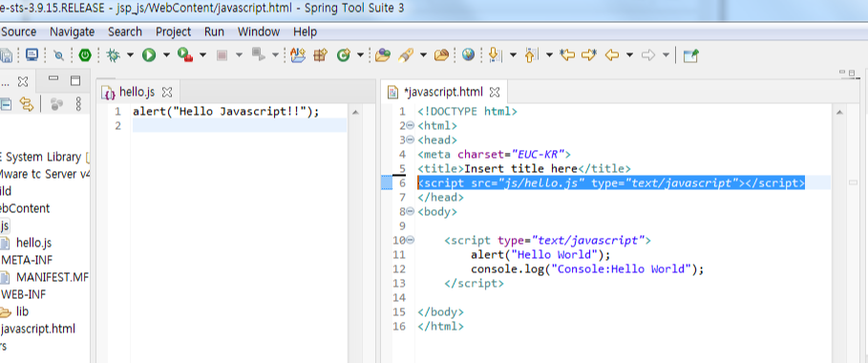Open the Previous Annotation dropdown arrow

[549, 54]
